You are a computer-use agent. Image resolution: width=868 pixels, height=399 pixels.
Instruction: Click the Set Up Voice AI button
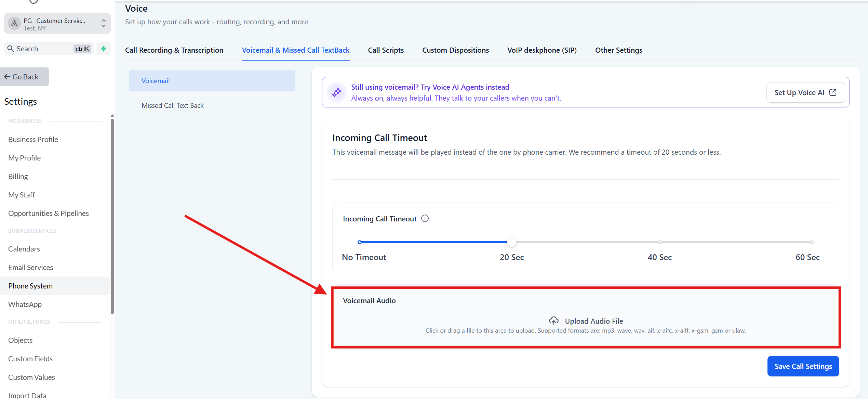[x=805, y=92]
